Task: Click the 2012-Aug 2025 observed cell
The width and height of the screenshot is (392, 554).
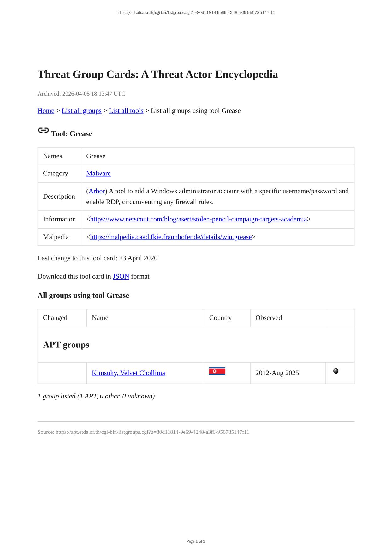Action: (x=277, y=373)
